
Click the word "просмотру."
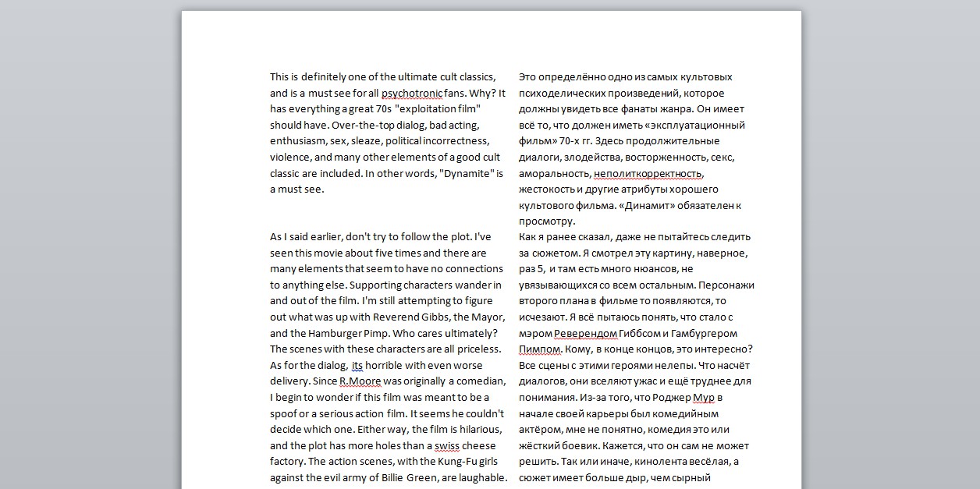pyautogui.click(x=547, y=221)
